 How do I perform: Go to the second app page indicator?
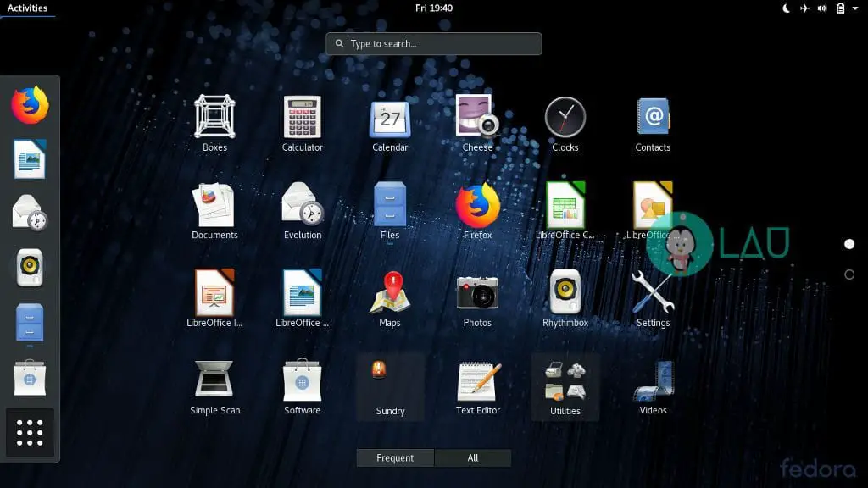point(849,274)
